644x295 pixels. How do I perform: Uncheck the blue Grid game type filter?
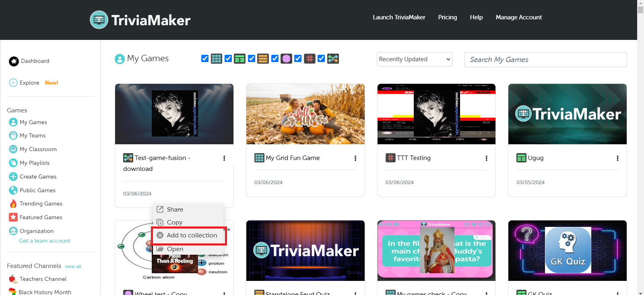point(205,59)
